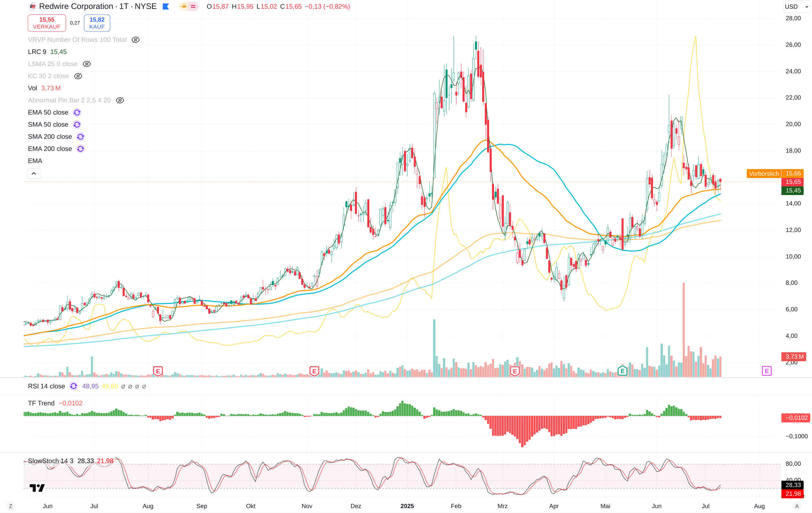Click the refresh icon next to EMA 50 close
This screenshot has height=513, width=812.
pyautogui.click(x=77, y=112)
